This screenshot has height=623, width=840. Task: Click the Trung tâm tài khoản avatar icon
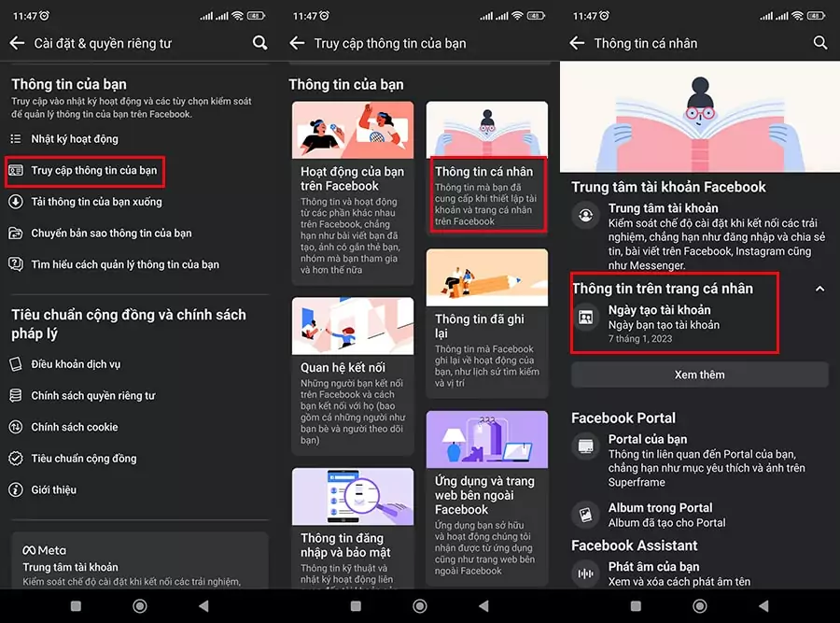click(x=585, y=215)
